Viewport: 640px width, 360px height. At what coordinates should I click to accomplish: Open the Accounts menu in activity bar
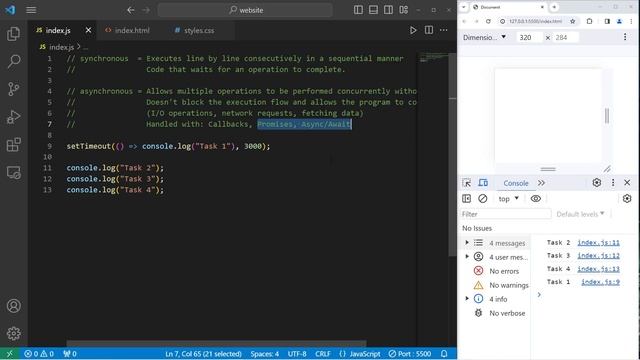(13, 306)
